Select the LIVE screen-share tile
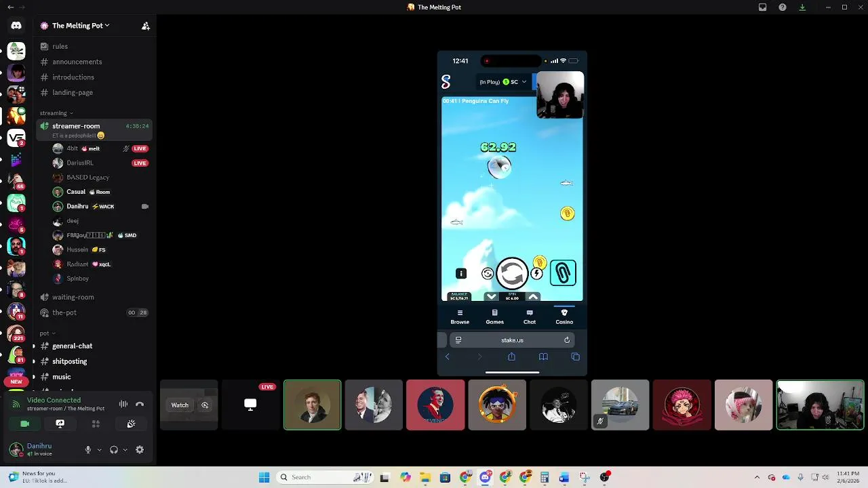The image size is (868, 488). pyautogui.click(x=250, y=405)
